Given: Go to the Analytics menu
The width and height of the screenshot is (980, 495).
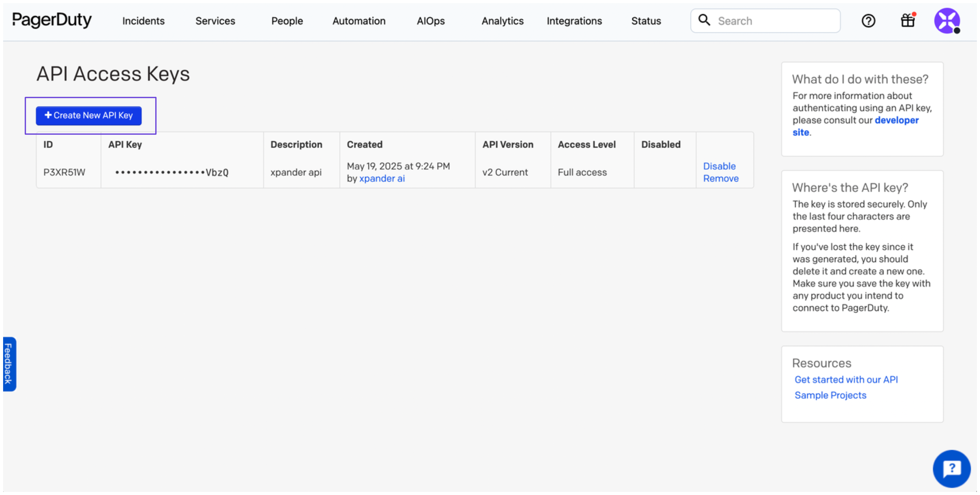Looking at the screenshot, I should pyautogui.click(x=502, y=21).
